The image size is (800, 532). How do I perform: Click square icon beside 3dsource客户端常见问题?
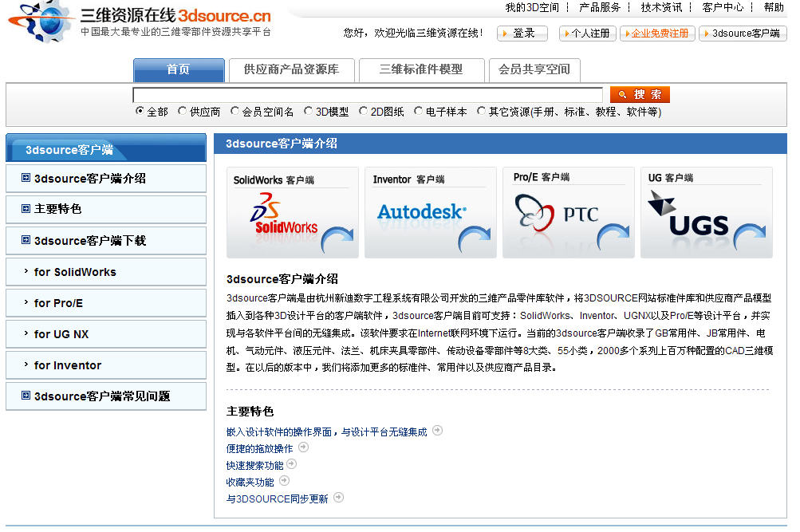coord(26,396)
